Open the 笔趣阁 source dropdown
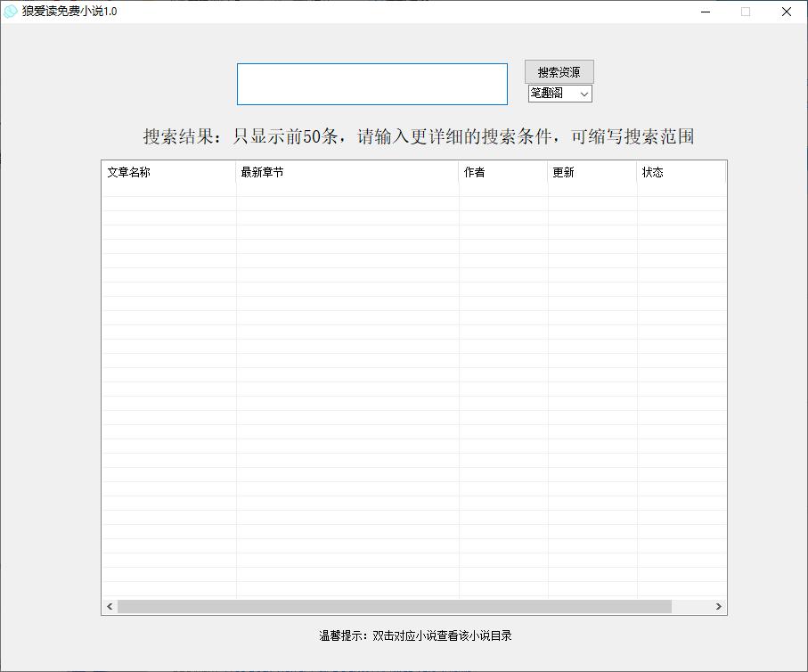 pos(560,94)
